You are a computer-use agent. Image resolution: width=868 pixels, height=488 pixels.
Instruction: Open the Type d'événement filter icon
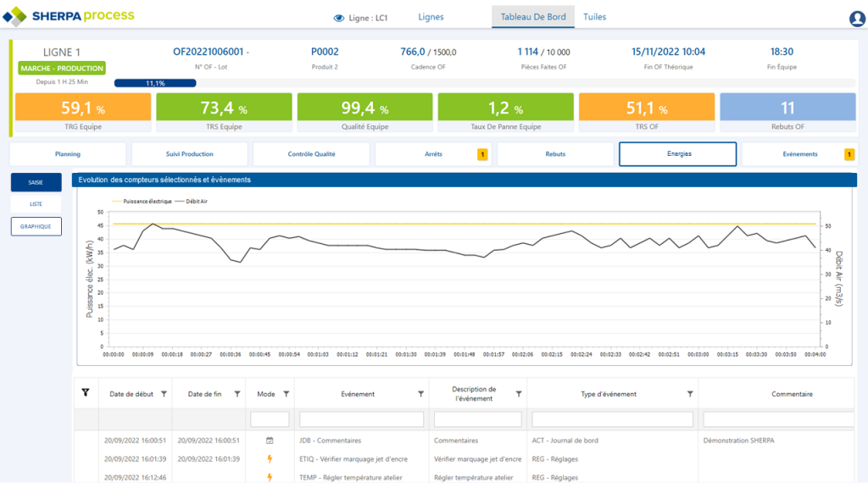pyautogui.click(x=690, y=393)
